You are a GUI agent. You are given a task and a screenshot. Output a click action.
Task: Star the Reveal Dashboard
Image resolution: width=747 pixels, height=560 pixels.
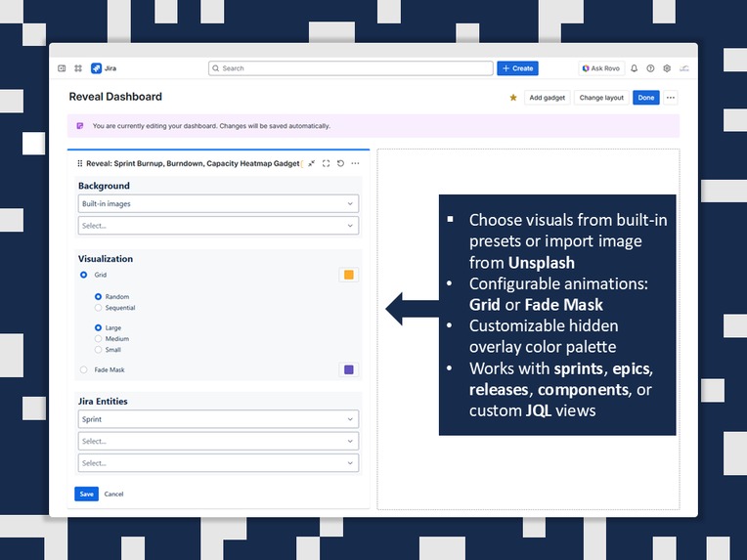[x=513, y=98]
